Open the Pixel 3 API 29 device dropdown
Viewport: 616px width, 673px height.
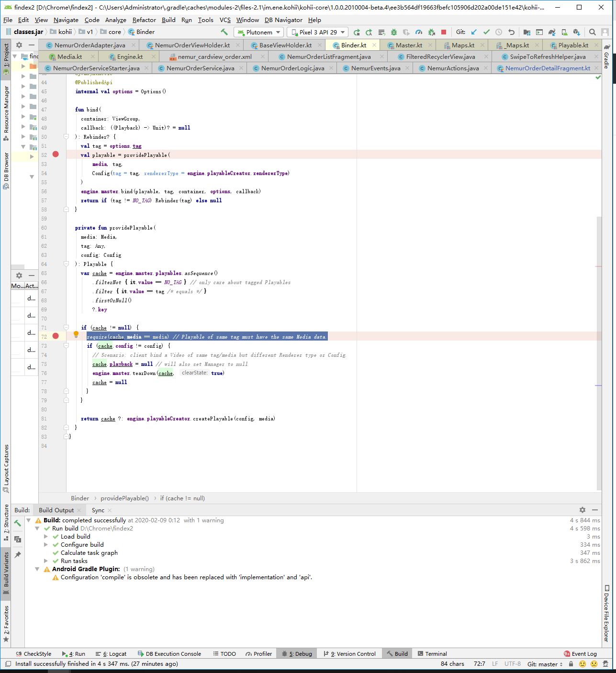(318, 32)
